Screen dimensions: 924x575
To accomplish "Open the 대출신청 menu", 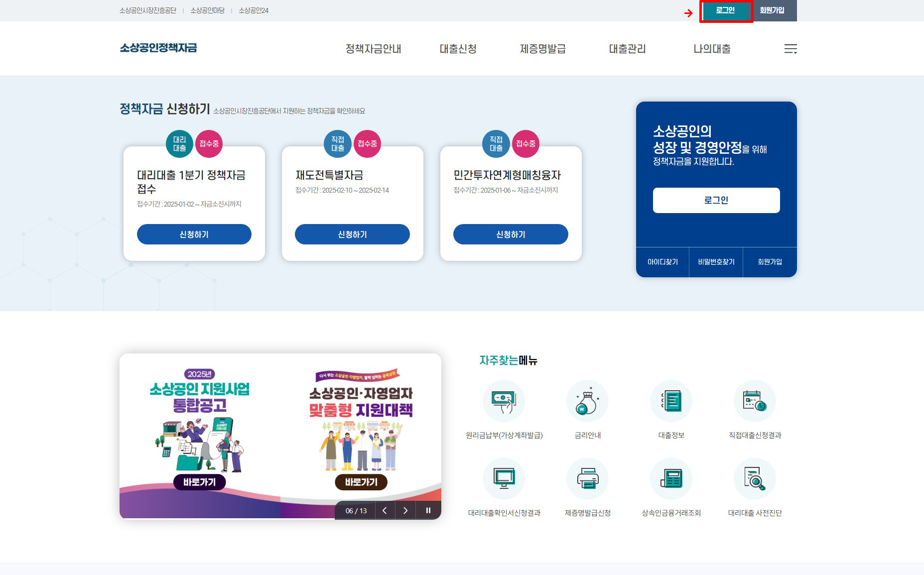I will click(x=458, y=49).
